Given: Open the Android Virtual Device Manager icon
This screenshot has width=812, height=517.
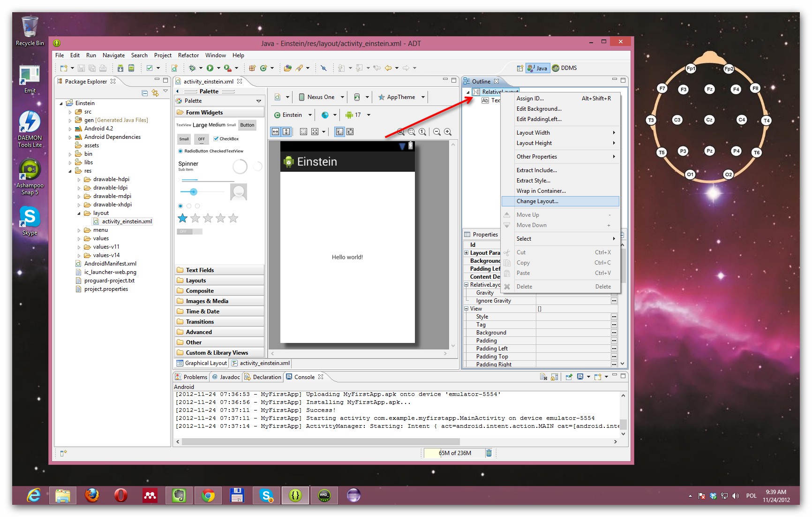Looking at the screenshot, I should (131, 68).
